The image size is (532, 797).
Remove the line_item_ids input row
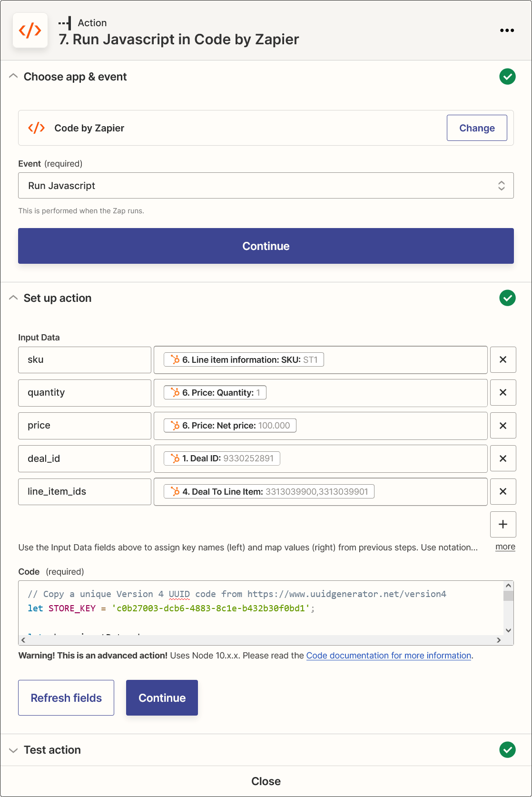tap(503, 491)
